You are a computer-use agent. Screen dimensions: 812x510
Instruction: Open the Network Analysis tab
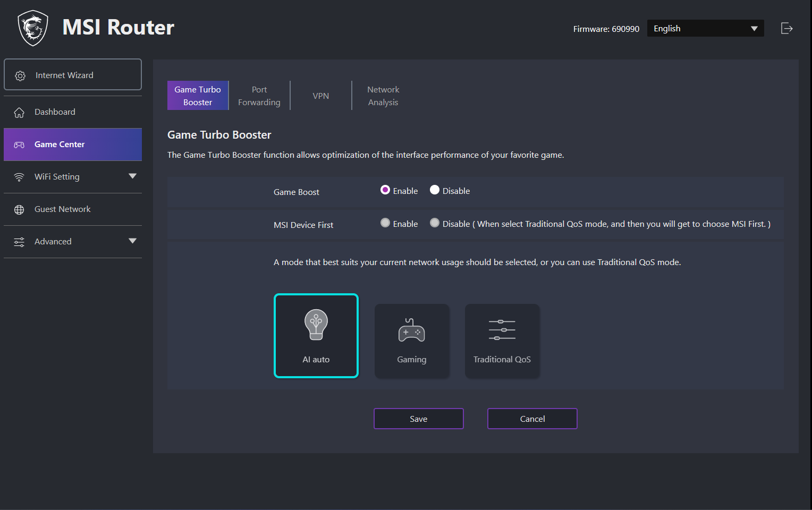pyautogui.click(x=383, y=96)
